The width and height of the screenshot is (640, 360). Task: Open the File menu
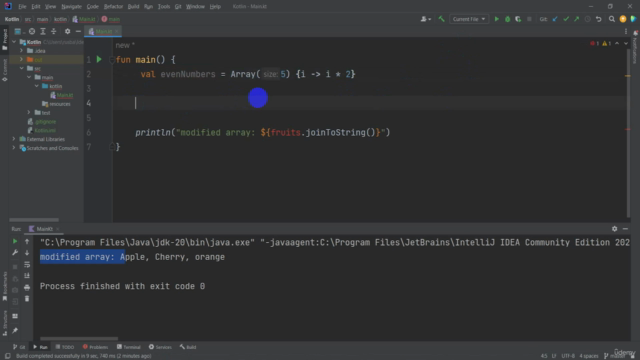22,7
